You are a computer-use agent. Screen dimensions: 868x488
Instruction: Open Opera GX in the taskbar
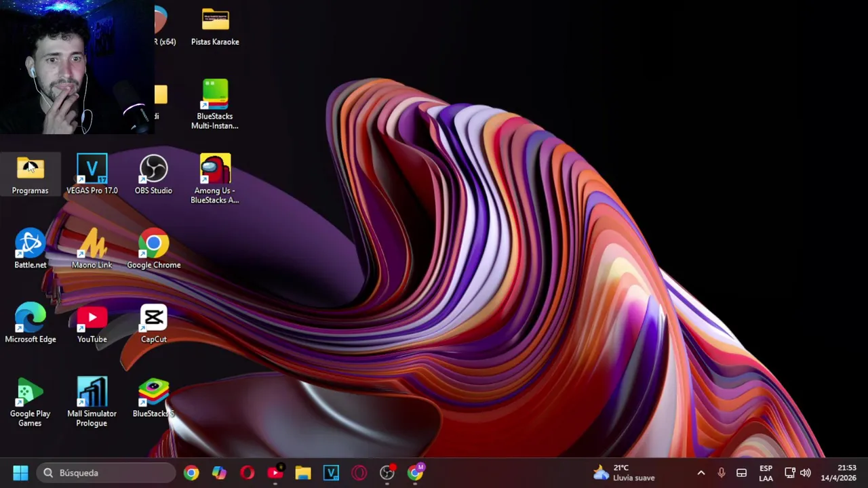pos(359,472)
